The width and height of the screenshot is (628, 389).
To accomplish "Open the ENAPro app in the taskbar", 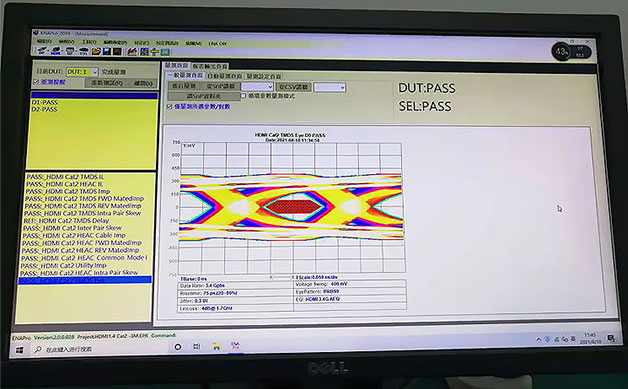I will (236, 346).
